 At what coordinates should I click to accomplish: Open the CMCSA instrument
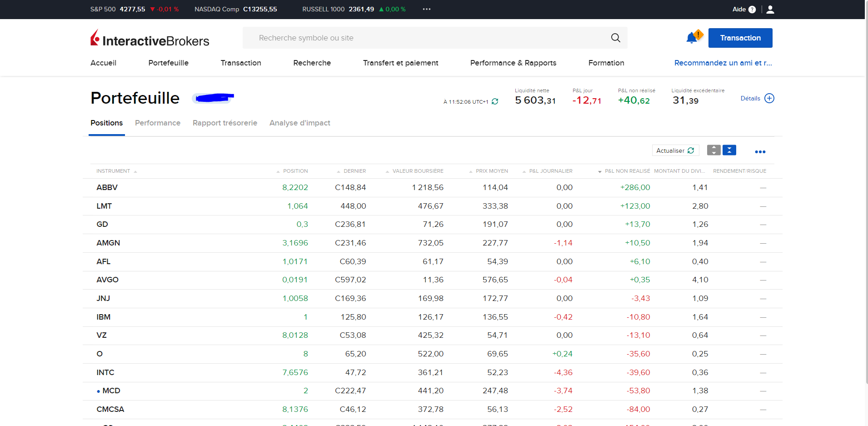pyautogui.click(x=110, y=409)
